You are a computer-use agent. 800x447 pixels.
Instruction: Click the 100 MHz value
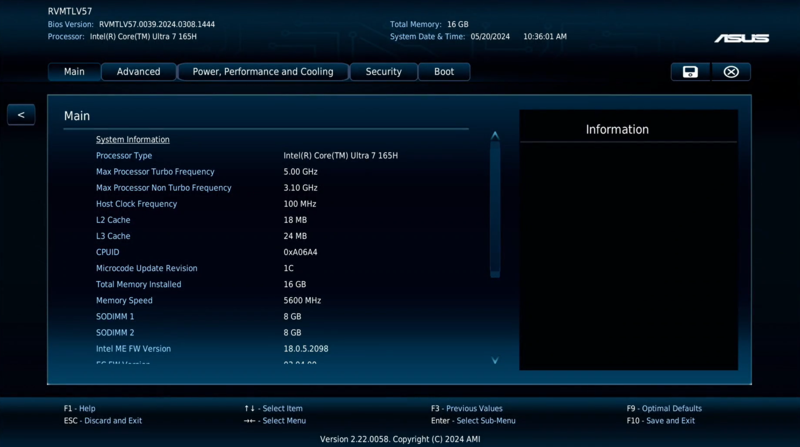(x=300, y=204)
